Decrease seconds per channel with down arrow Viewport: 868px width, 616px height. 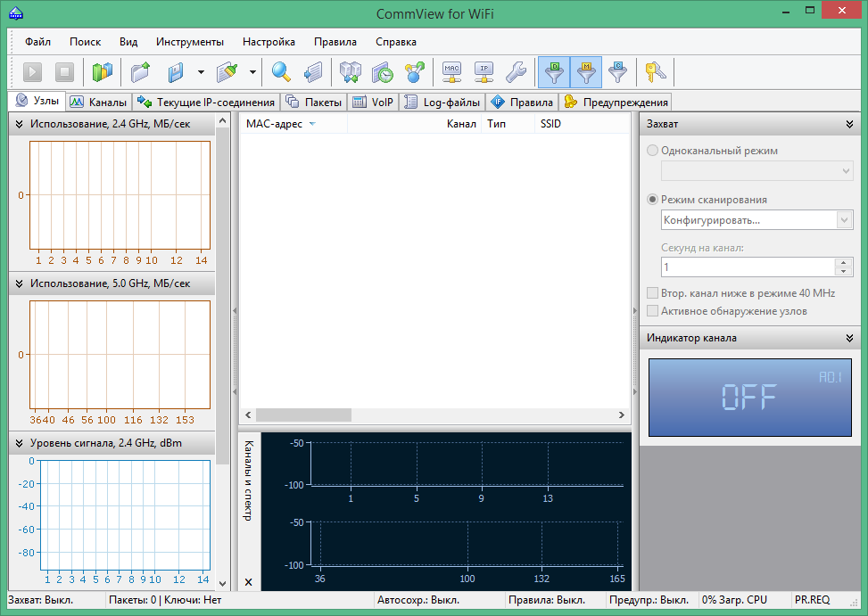click(x=843, y=272)
